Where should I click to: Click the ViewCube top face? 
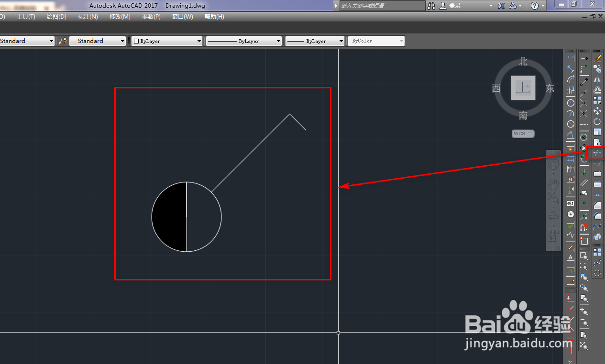[523, 88]
